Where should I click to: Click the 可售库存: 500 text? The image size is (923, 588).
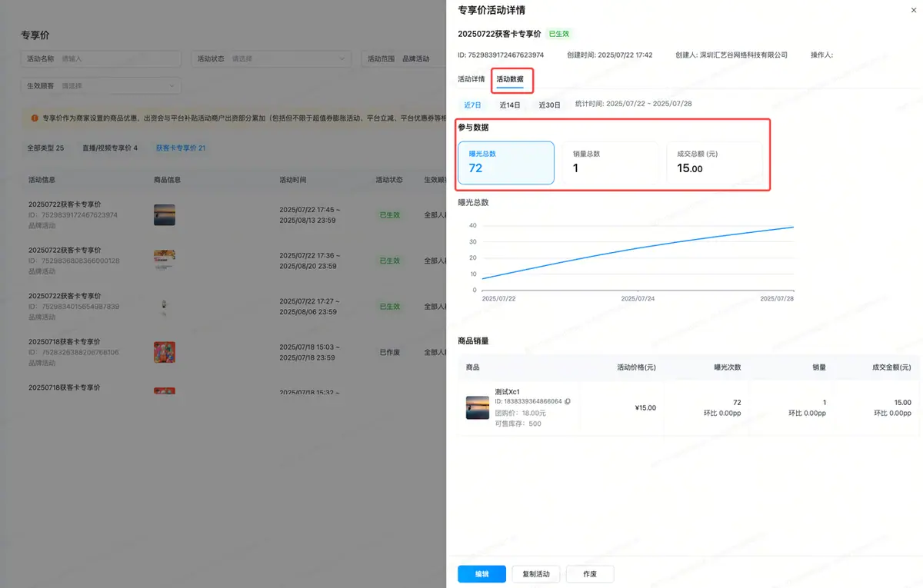click(518, 424)
